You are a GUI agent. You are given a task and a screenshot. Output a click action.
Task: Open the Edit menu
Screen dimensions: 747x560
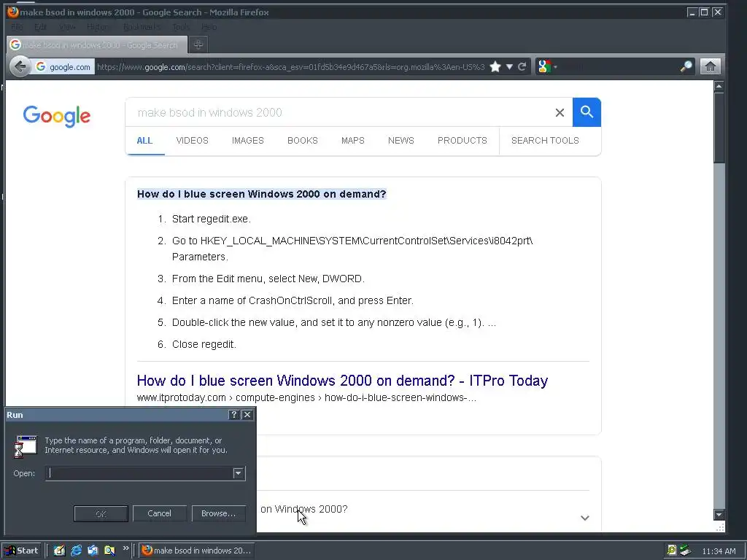(x=40, y=27)
